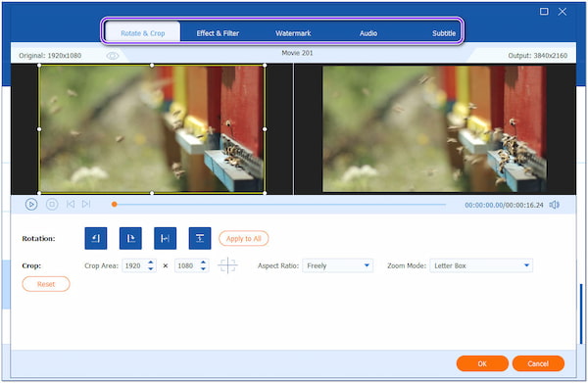
Task: Cancel the editing dialog
Action: pos(538,363)
